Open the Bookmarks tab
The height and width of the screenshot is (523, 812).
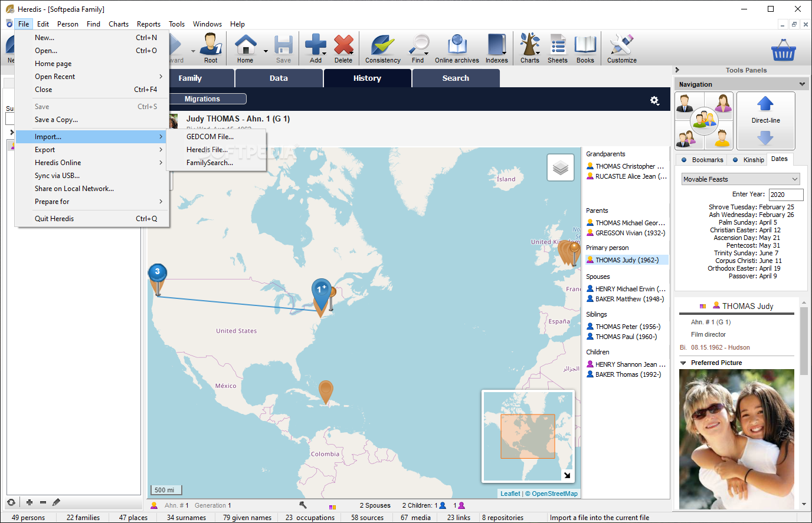(703, 160)
